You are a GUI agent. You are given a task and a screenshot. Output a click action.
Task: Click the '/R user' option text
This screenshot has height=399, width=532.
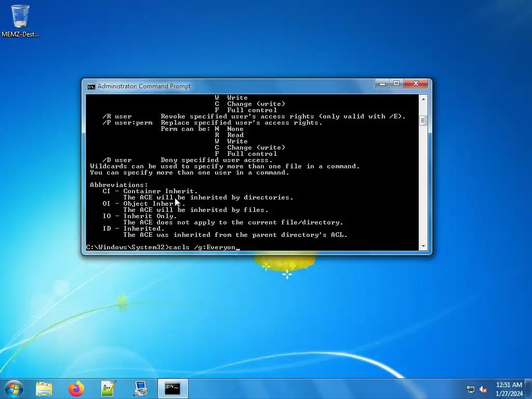click(x=117, y=116)
